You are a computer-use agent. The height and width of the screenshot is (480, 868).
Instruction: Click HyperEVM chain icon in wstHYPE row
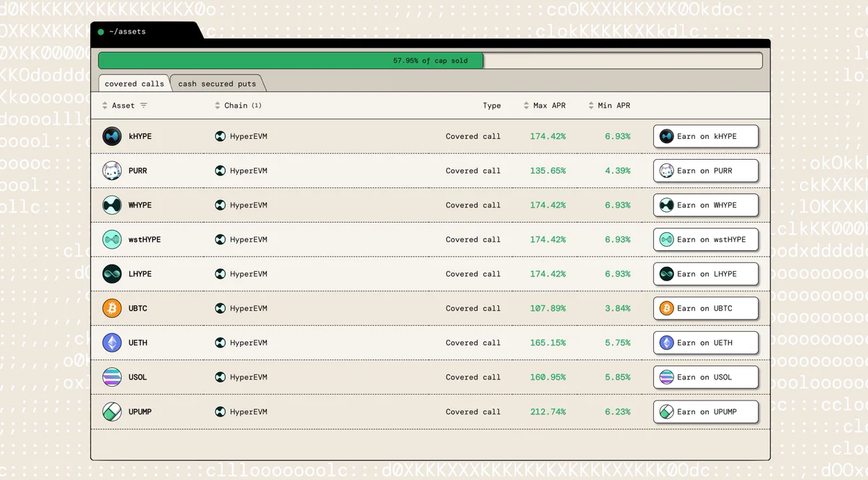click(x=221, y=239)
